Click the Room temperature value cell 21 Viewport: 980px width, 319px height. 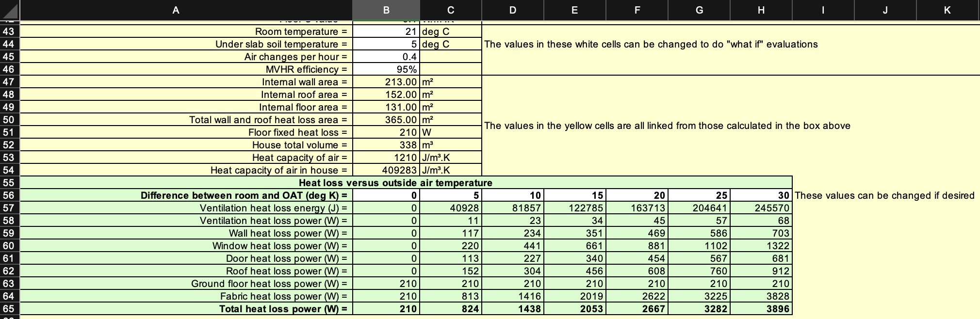point(386,32)
